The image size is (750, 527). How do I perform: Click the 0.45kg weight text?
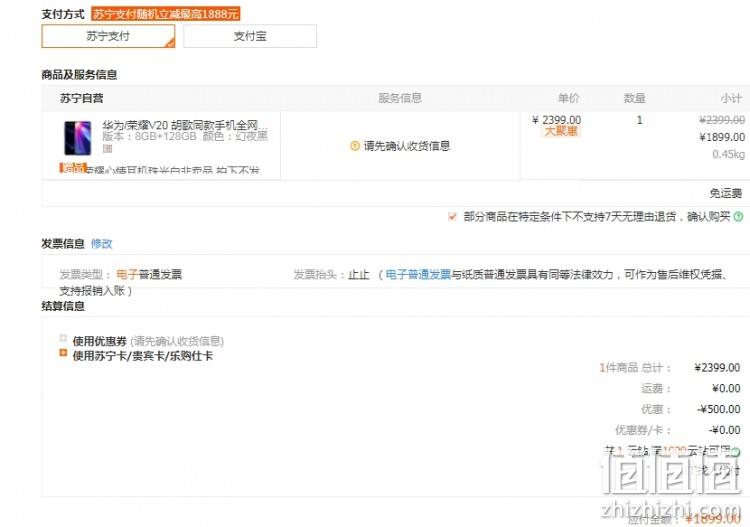tap(728, 154)
